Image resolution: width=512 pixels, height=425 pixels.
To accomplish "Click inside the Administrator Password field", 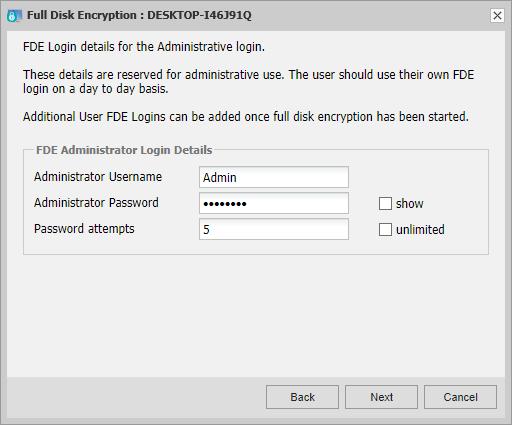I will point(274,203).
